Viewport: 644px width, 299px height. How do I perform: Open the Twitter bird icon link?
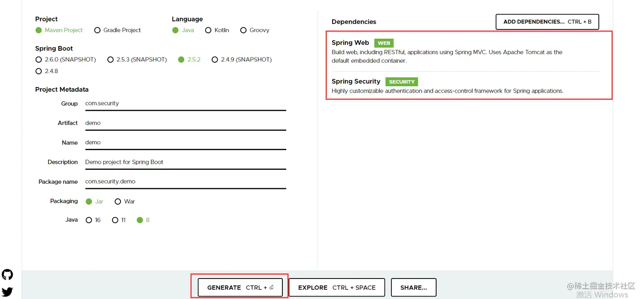7,292
